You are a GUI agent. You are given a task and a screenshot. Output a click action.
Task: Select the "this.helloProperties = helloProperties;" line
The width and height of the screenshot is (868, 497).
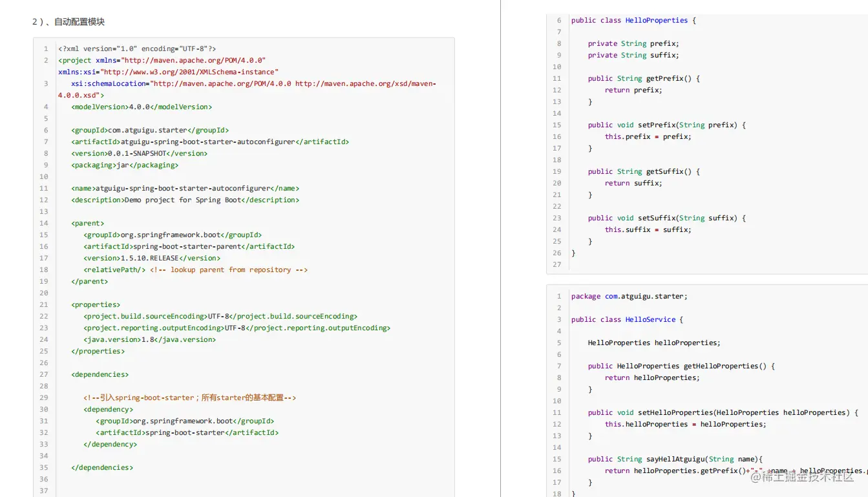tap(686, 424)
